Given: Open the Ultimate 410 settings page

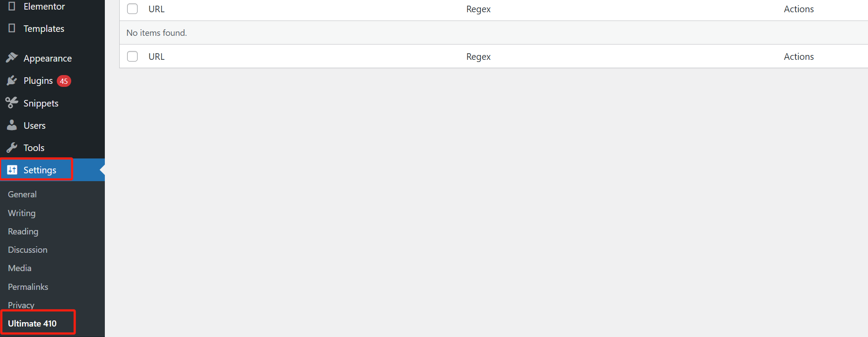Looking at the screenshot, I should [x=32, y=323].
